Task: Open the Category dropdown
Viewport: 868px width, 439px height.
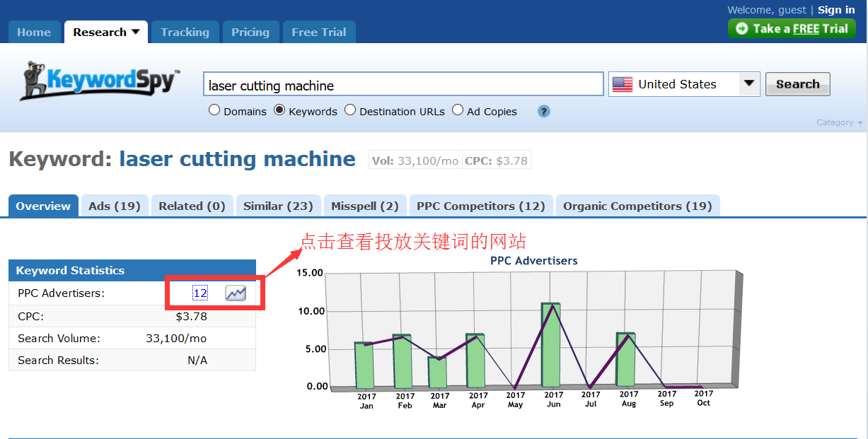Action: click(839, 123)
